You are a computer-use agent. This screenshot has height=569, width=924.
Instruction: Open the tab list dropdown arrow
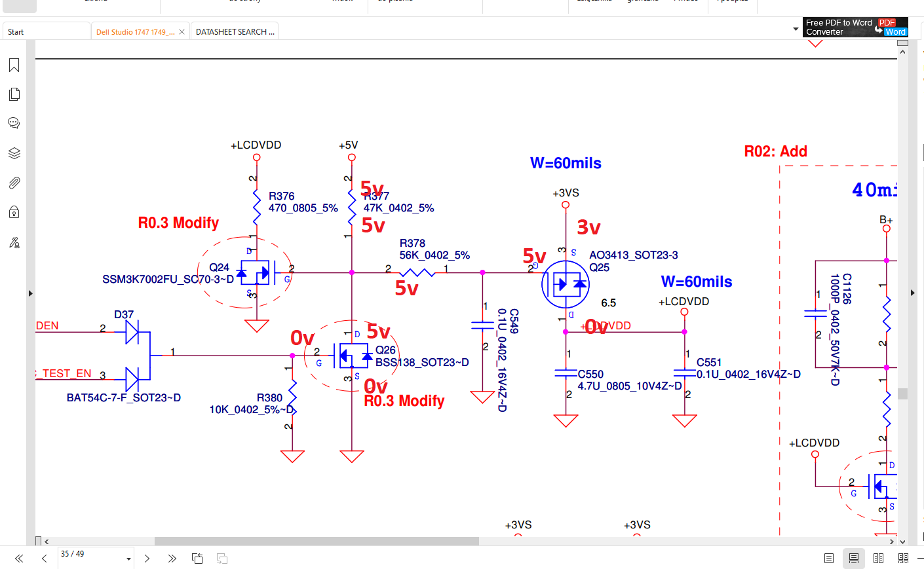(796, 29)
